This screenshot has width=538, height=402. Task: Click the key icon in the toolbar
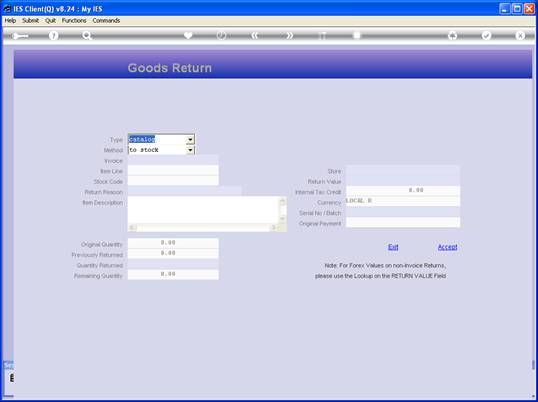tap(20, 36)
